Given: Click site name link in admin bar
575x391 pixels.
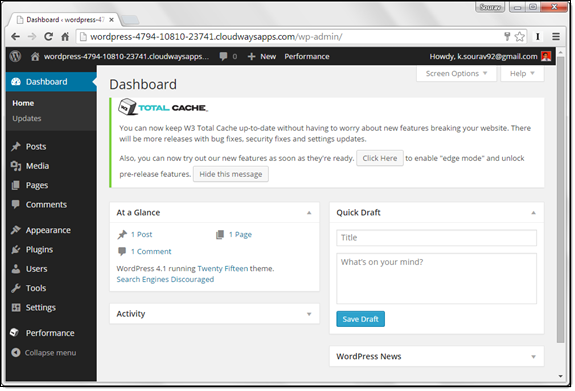Looking at the screenshot, I should tap(126, 56).
